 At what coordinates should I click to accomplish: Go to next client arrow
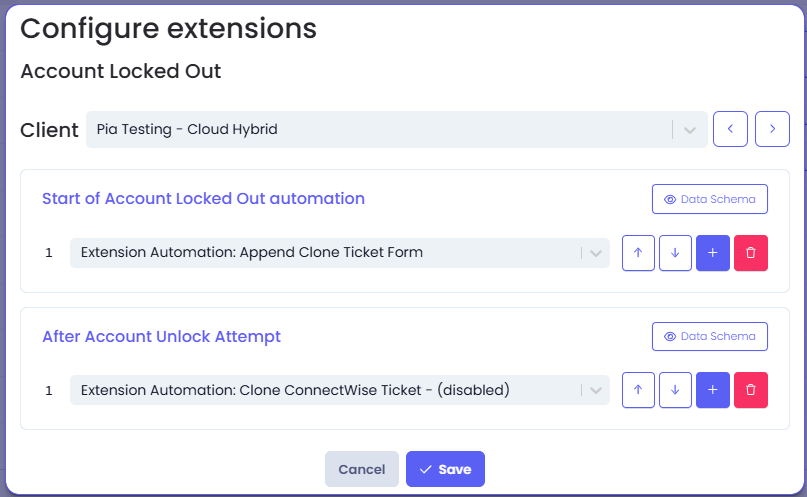click(772, 129)
